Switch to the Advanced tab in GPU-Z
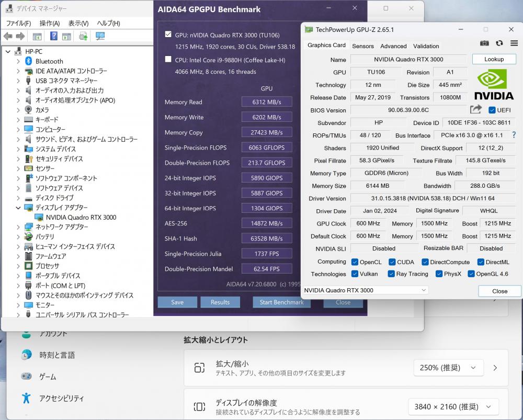The image size is (523, 420). [393, 46]
